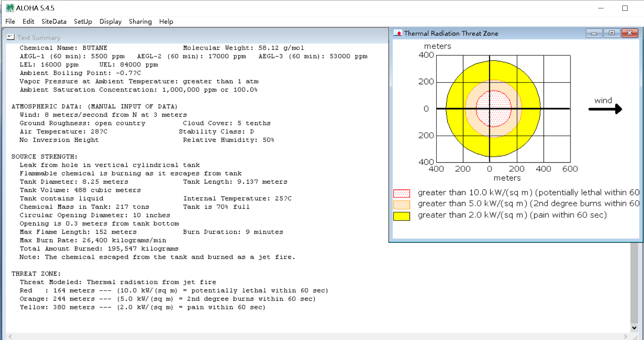Open the Sharing menu
Screen dimensions: 644x340
(140, 22)
